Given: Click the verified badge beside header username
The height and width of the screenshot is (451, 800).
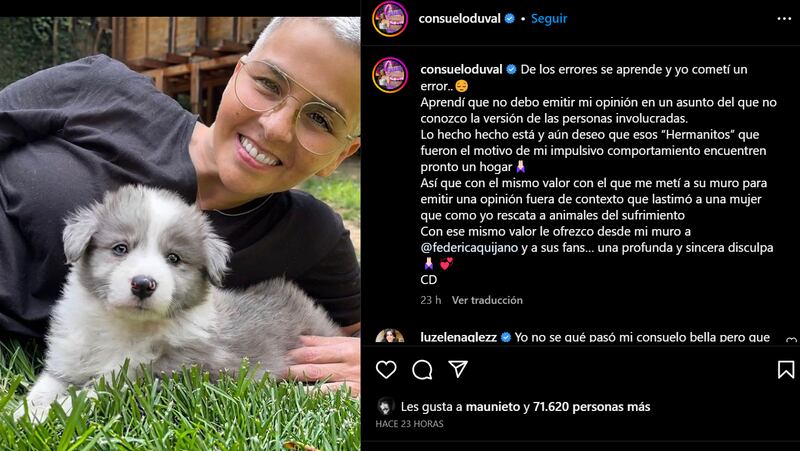Looking at the screenshot, I should pyautogui.click(x=509, y=19).
